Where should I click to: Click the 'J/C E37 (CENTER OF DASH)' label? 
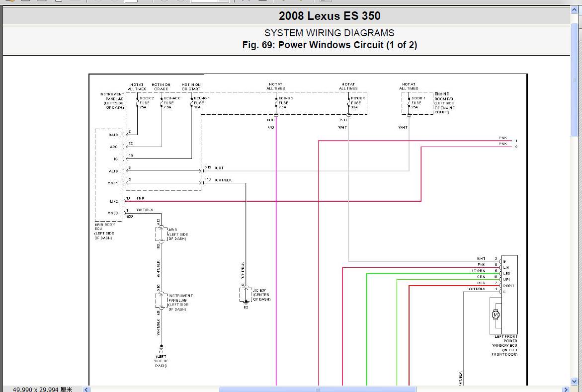click(x=262, y=295)
